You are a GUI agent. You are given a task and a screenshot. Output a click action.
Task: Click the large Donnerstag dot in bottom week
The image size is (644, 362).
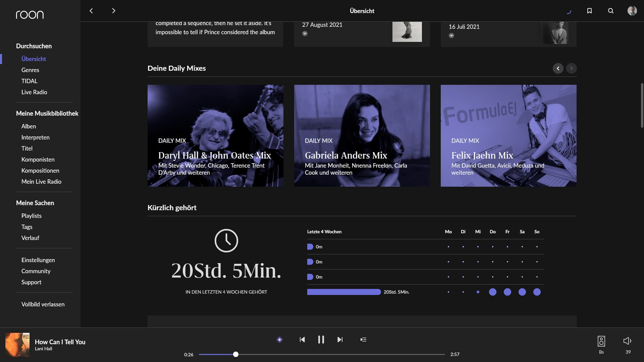pyautogui.click(x=493, y=292)
